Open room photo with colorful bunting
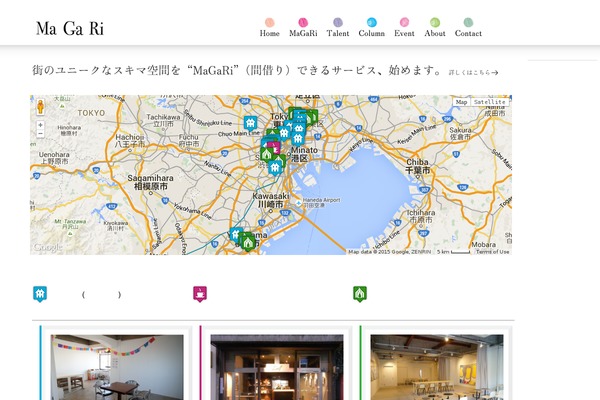The height and width of the screenshot is (400, 600). click(x=117, y=367)
